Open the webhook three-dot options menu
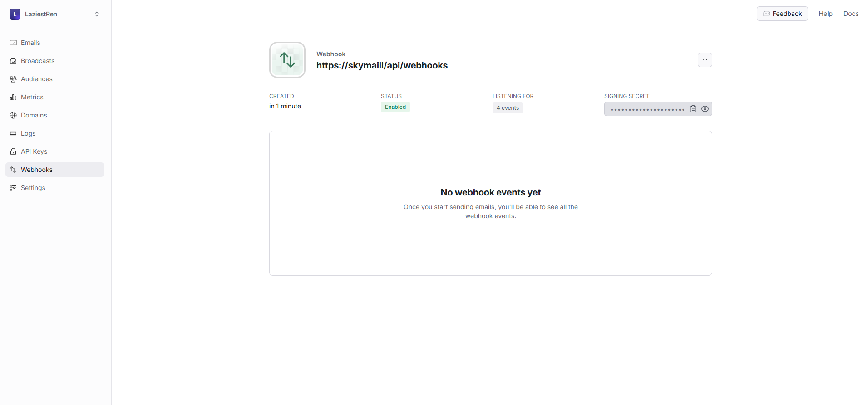Image resolution: width=868 pixels, height=405 pixels. point(705,60)
